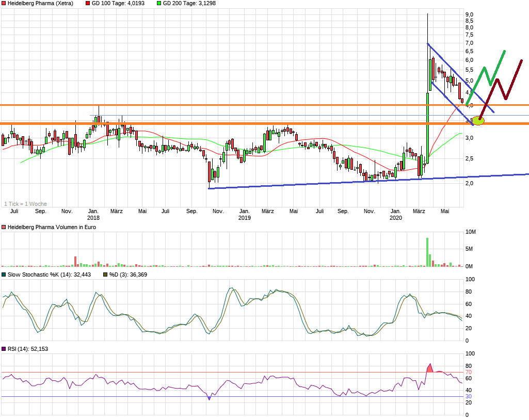This screenshot has height=420, width=529.
Task: Click the blue 30 level label on RSI
Action: [469, 396]
